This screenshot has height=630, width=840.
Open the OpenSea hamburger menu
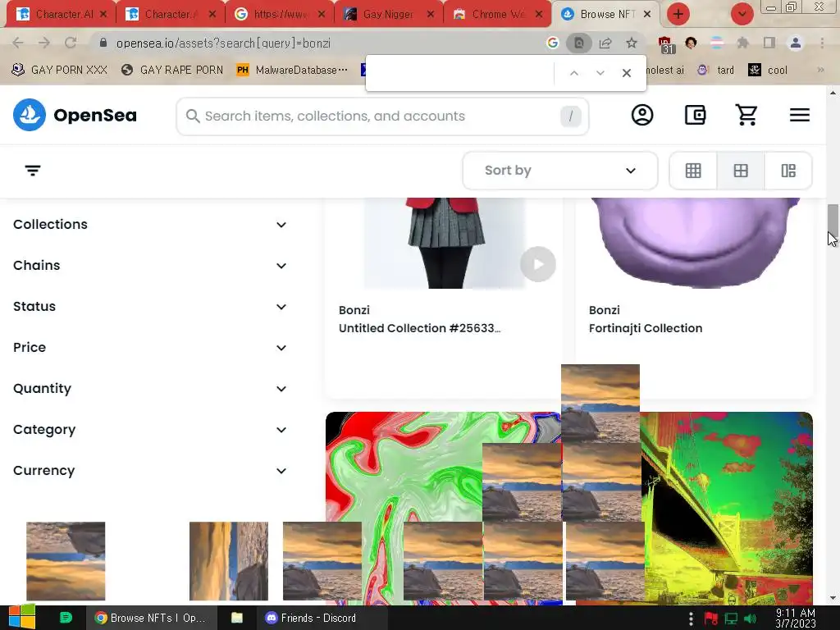coord(799,115)
